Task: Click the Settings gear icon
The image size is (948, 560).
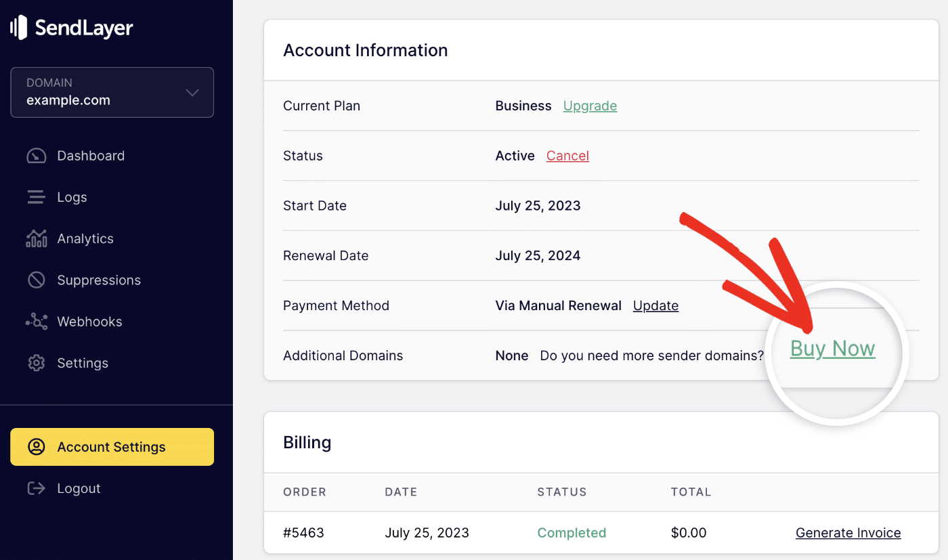Action: click(36, 363)
